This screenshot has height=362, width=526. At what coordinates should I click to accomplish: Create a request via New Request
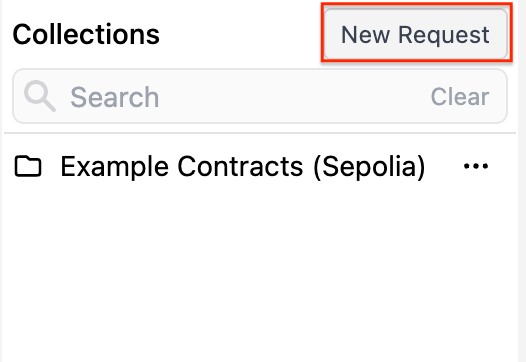416,34
